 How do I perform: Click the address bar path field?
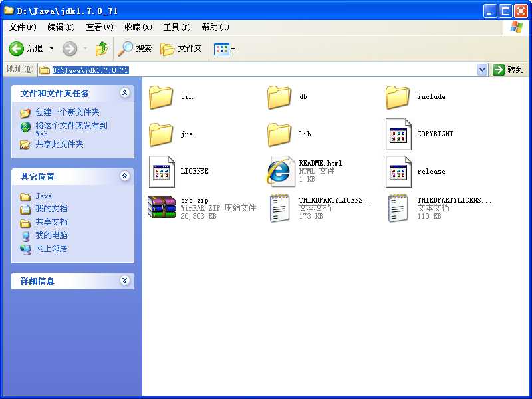(x=263, y=70)
